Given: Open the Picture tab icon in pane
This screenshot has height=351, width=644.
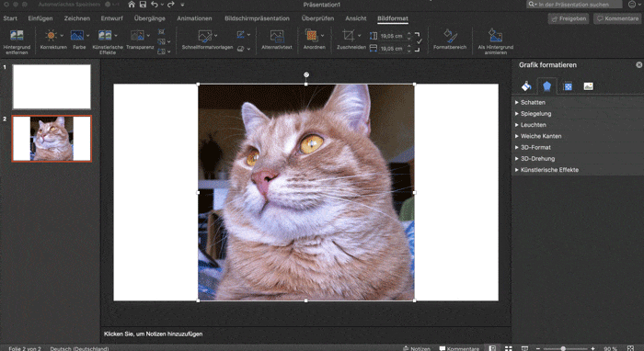Looking at the screenshot, I should coord(588,86).
